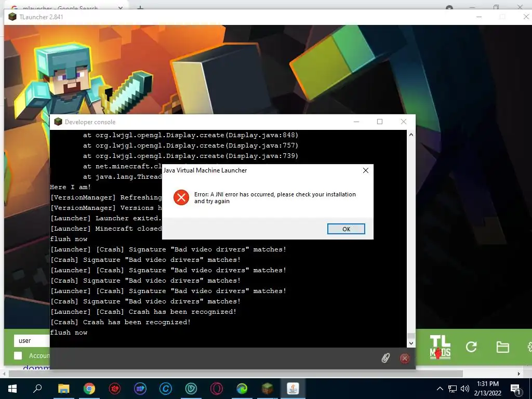Click the refresh icon in TLauncher bar

471,347
